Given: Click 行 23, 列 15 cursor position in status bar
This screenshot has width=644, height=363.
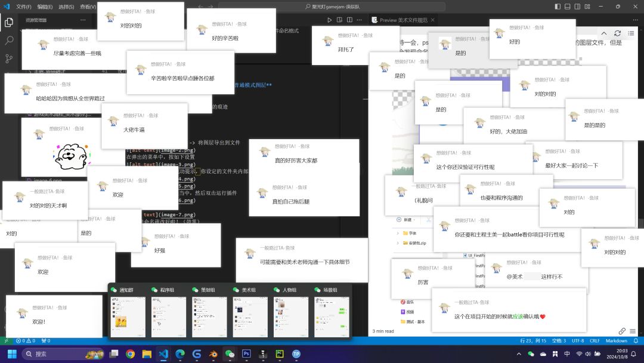Looking at the screenshot, I should [532, 341].
